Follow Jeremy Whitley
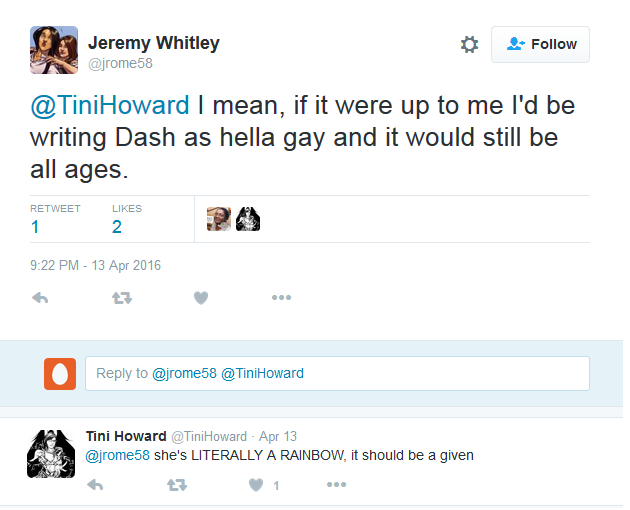This screenshot has height=510, width=630. [x=540, y=45]
